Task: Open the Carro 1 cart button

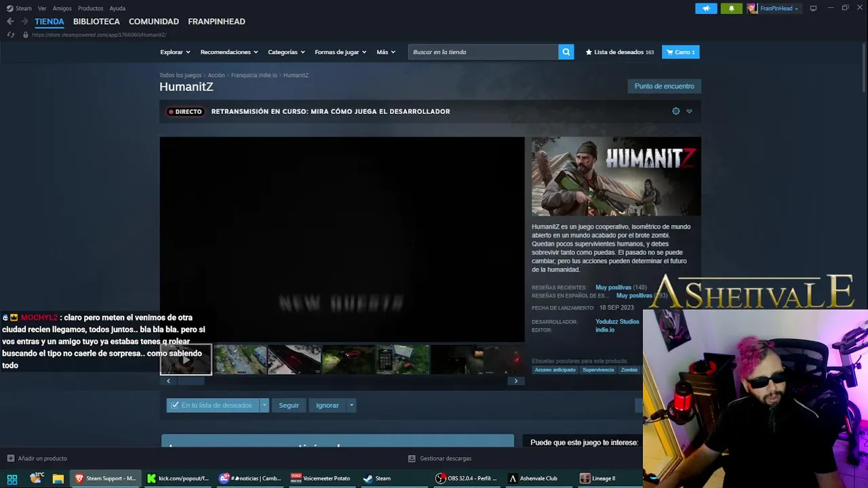Action: [681, 52]
